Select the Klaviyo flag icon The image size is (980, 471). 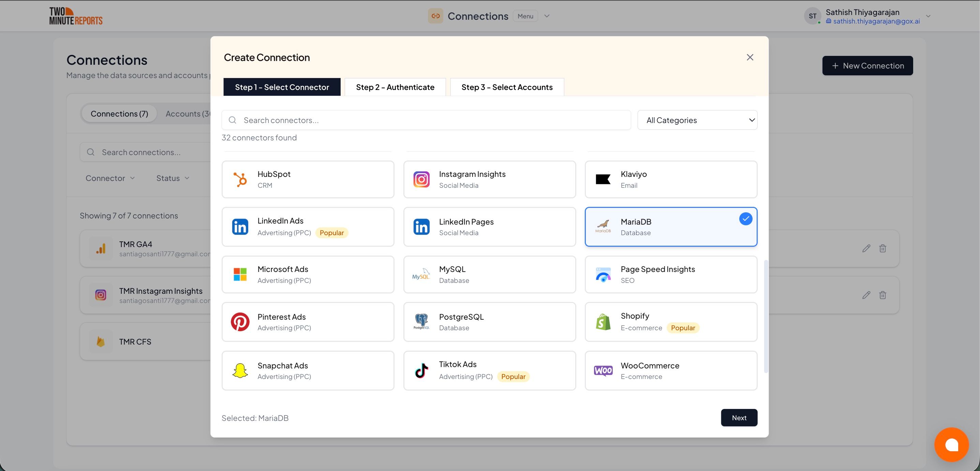pyautogui.click(x=603, y=179)
